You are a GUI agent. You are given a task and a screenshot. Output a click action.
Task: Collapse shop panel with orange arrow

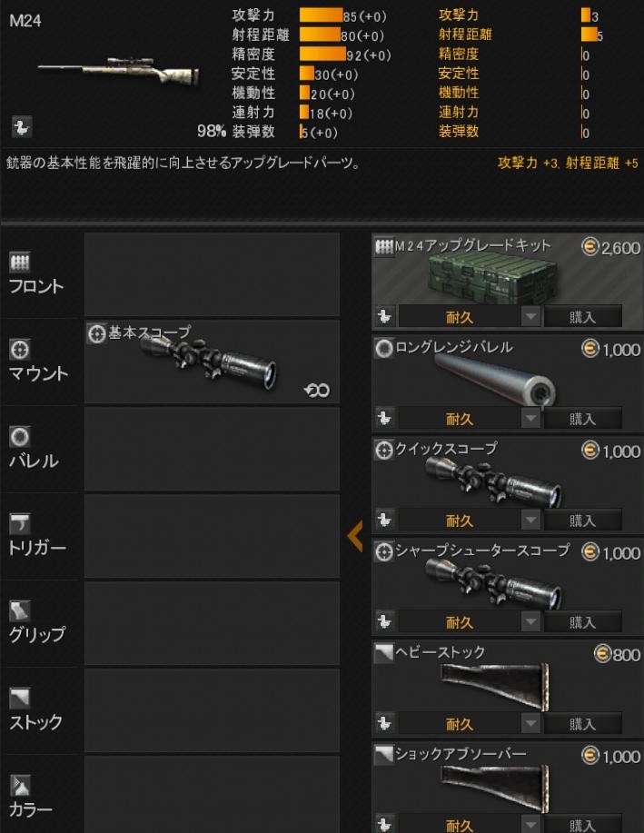coord(355,536)
